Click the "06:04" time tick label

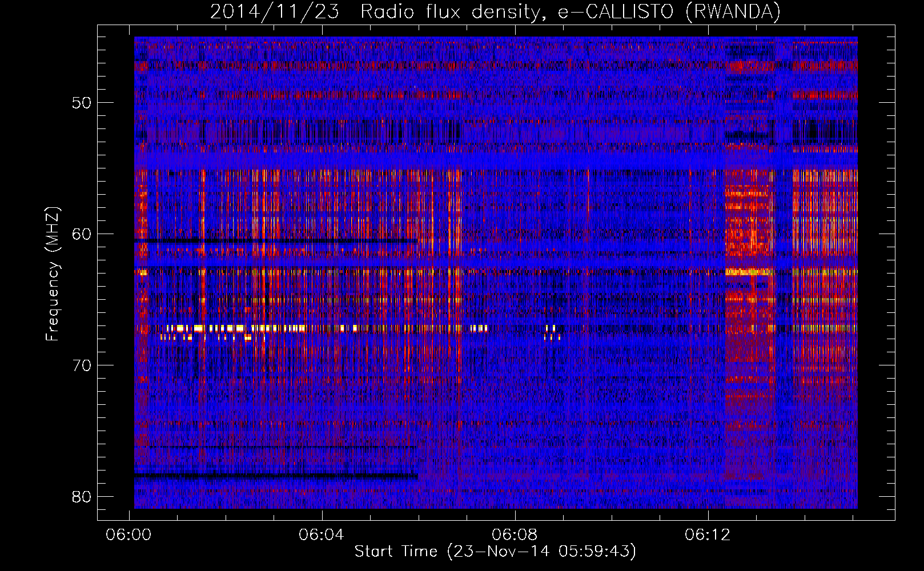click(322, 535)
